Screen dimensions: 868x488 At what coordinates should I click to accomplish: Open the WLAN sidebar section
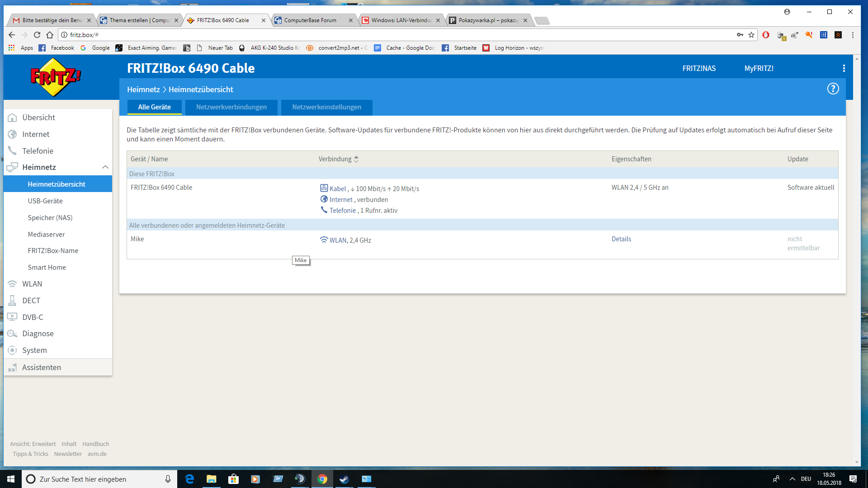pos(32,284)
